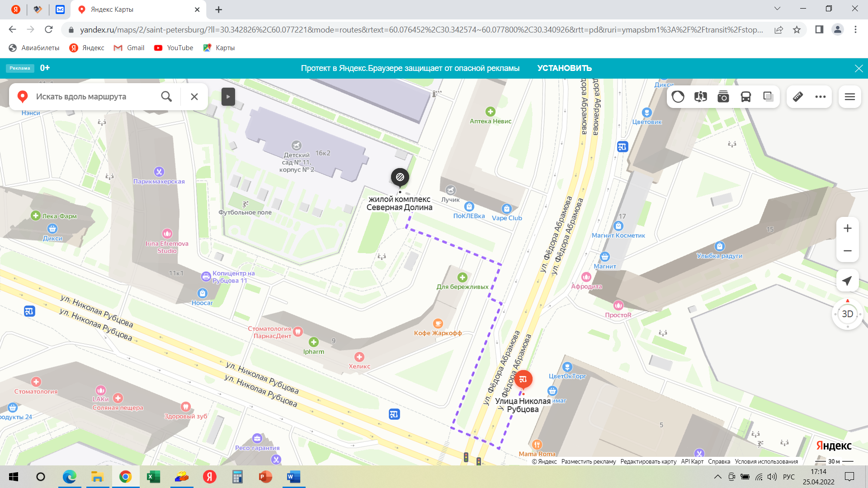Select the Хеликс medical marker

[x=359, y=357]
